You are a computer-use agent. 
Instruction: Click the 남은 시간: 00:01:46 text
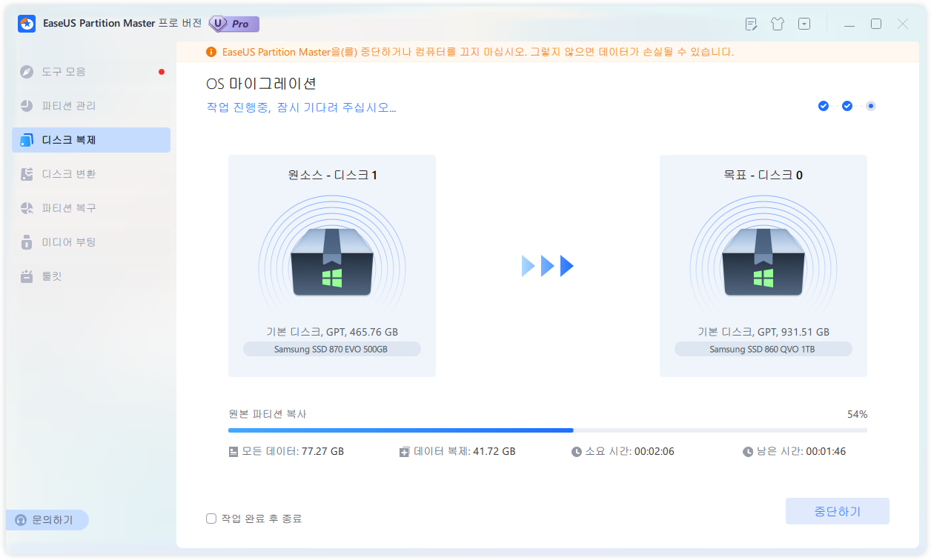point(801,451)
